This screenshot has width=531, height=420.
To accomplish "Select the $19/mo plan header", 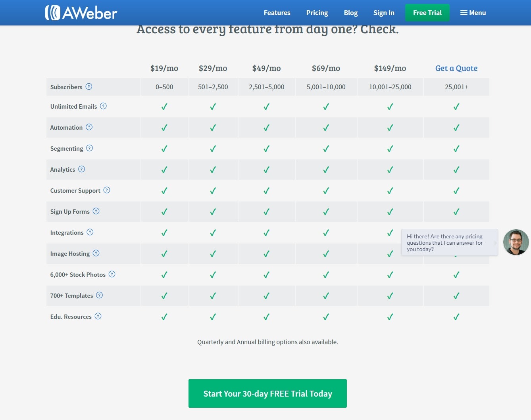I will coord(164,68).
